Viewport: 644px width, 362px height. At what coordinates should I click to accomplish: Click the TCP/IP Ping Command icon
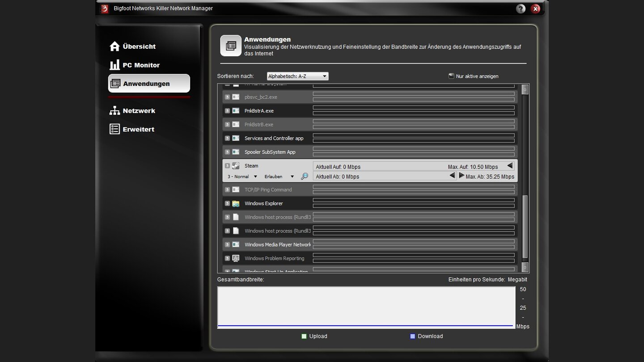coord(236,190)
